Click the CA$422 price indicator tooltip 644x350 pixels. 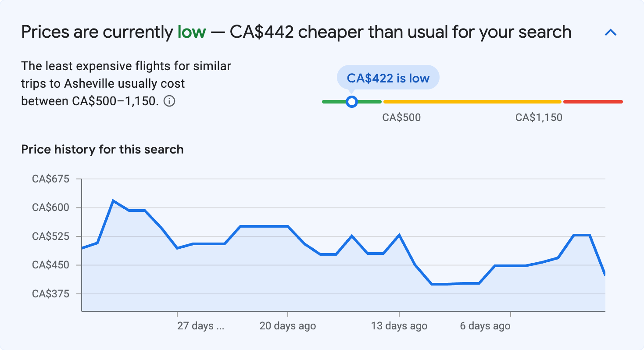pyautogui.click(x=388, y=77)
